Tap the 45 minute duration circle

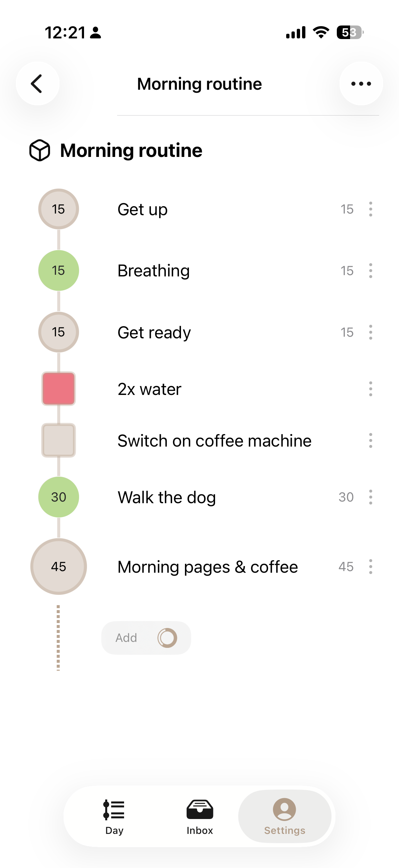[x=59, y=566]
